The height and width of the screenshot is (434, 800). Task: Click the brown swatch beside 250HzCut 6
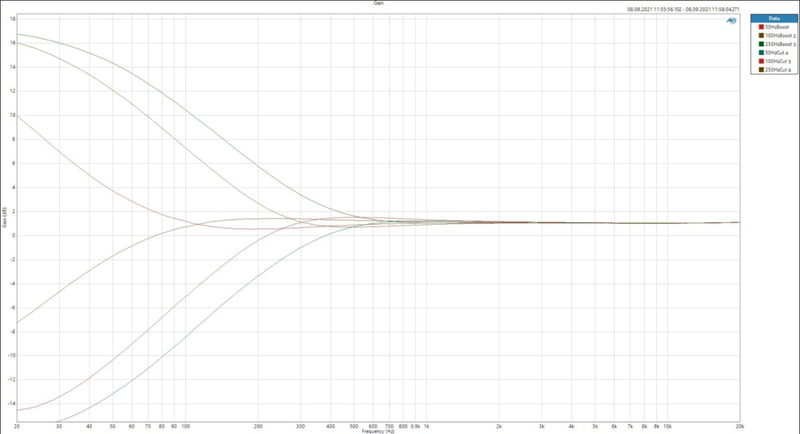pos(761,70)
